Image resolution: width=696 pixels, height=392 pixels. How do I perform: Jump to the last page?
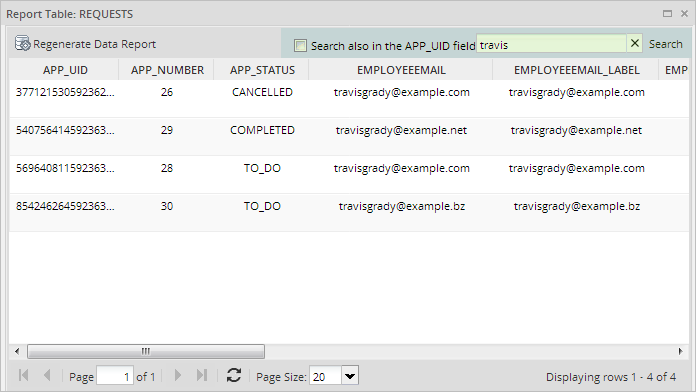click(202, 376)
